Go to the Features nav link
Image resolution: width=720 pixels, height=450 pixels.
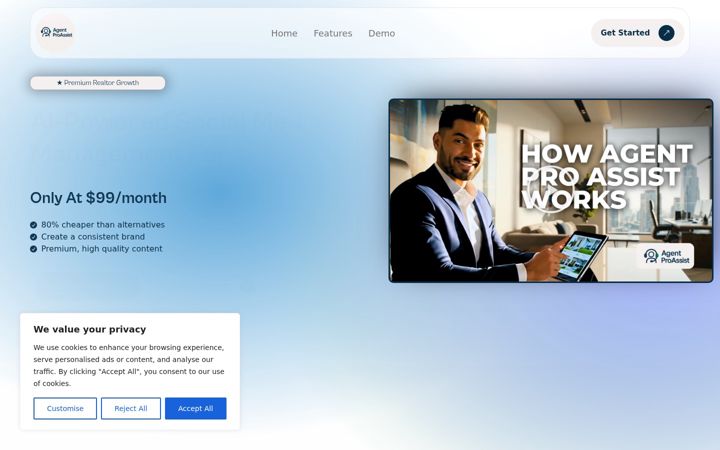(x=333, y=34)
